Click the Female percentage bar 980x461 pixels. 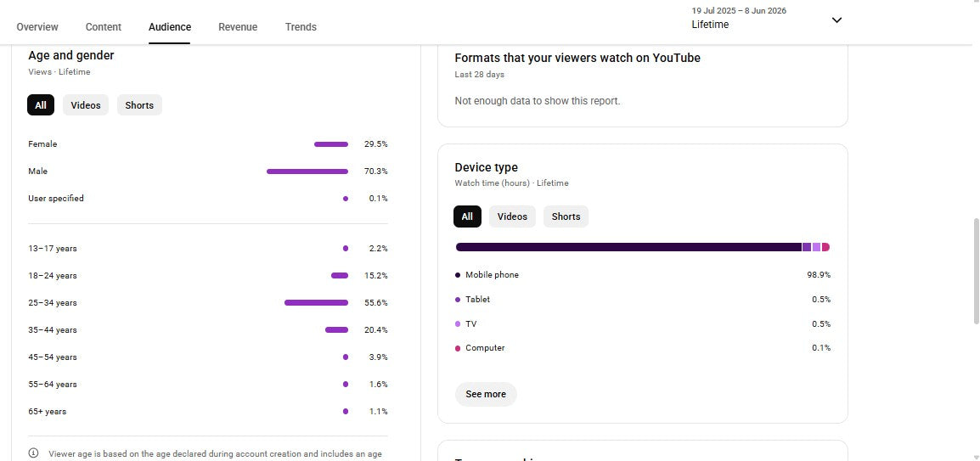pyautogui.click(x=331, y=144)
